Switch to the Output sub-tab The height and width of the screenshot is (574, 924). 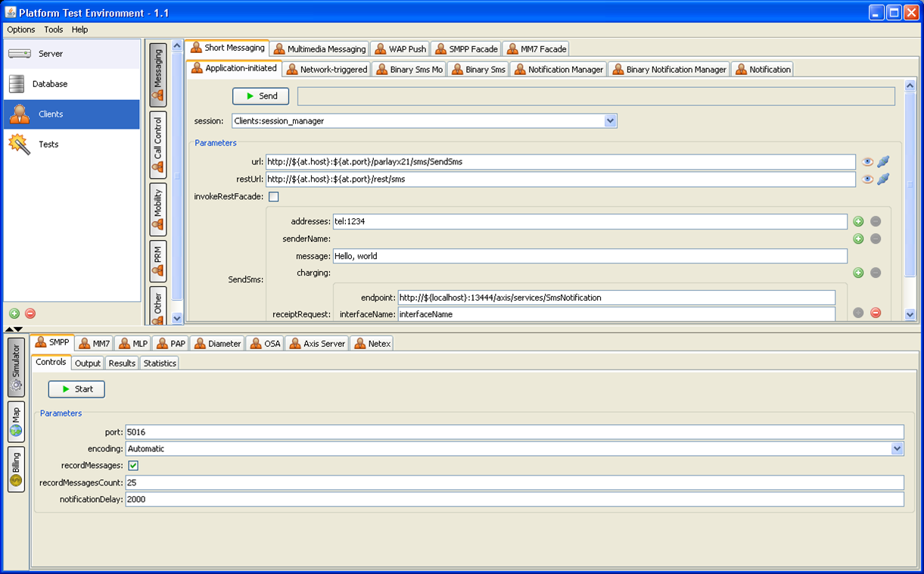coord(88,363)
